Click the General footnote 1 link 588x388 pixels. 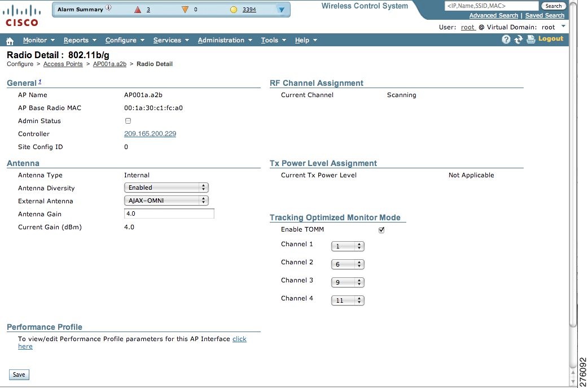pyautogui.click(x=40, y=81)
